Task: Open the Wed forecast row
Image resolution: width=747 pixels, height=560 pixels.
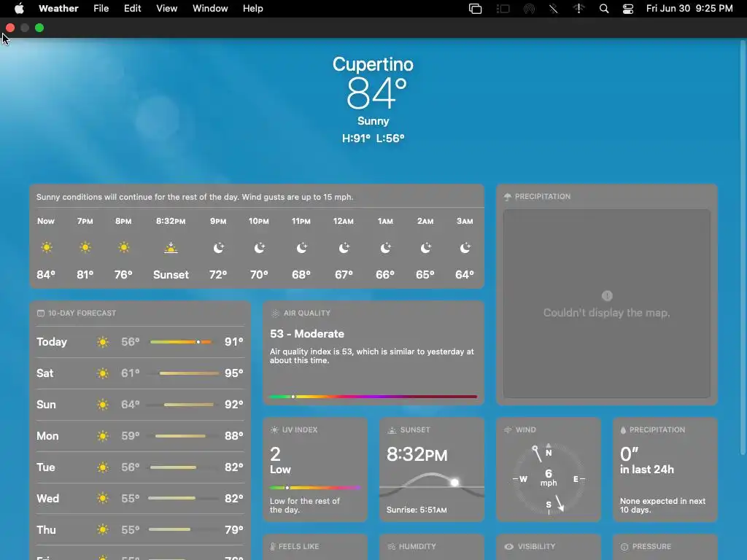Action: pyautogui.click(x=140, y=499)
